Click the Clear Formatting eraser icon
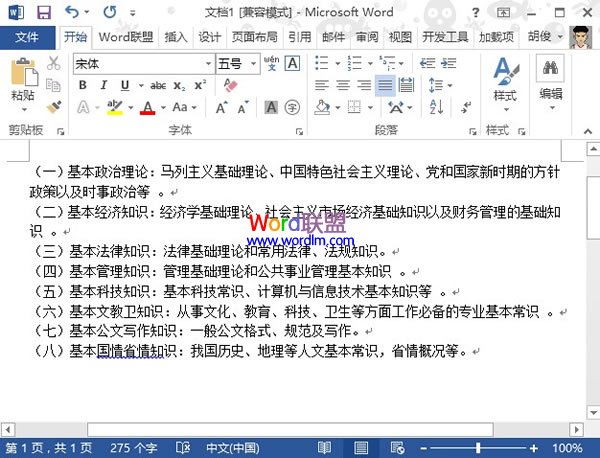The width and height of the screenshot is (600, 458). click(230, 86)
